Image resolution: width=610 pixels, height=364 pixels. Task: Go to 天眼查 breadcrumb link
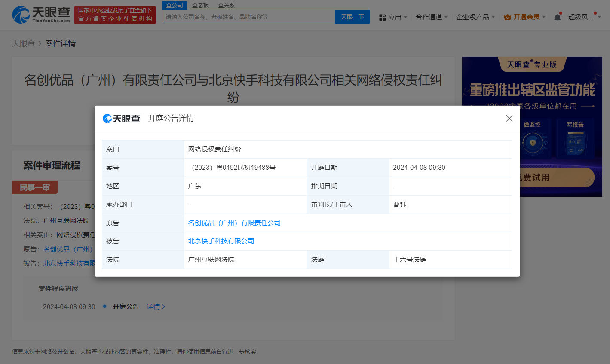pyautogui.click(x=24, y=43)
